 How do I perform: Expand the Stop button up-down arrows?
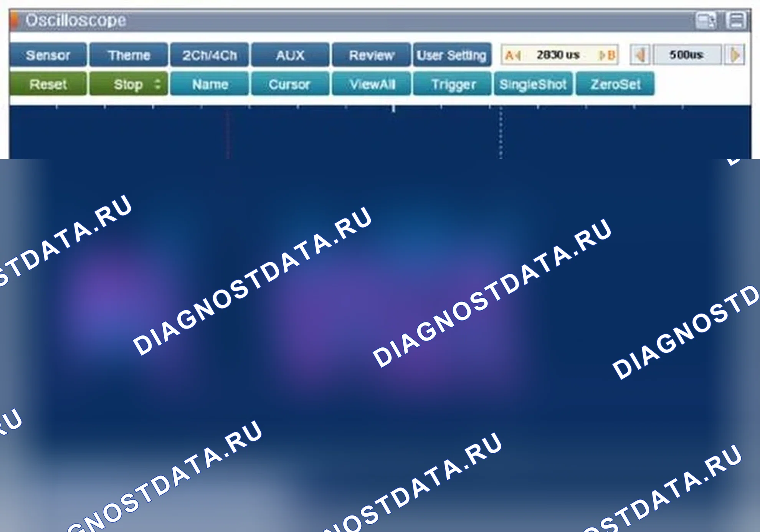pyautogui.click(x=157, y=84)
